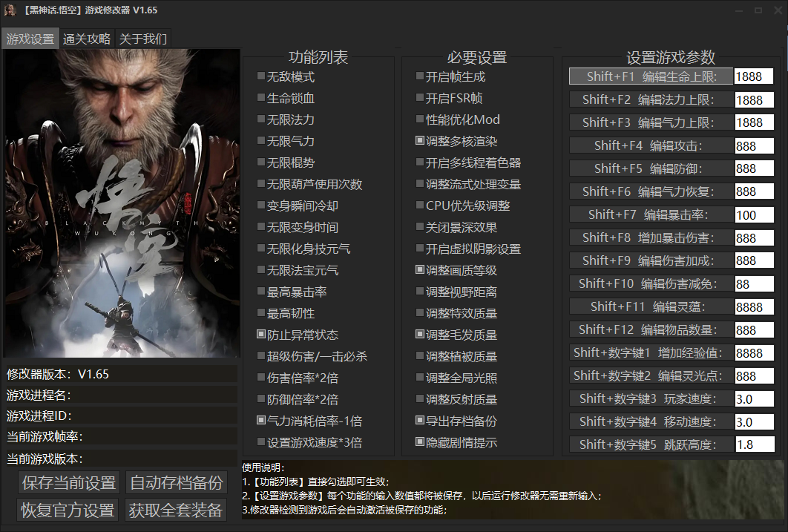
Task: Click the Wukong game cover image
Action: point(122,203)
